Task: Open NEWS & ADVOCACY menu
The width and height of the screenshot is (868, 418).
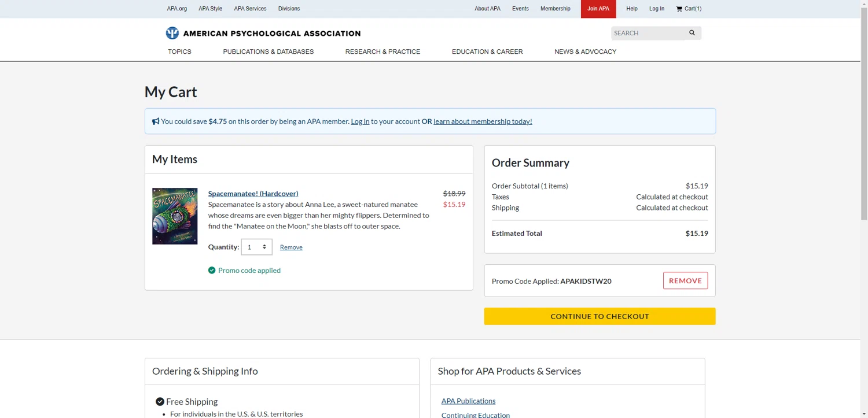Action: [x=585, y=51]
